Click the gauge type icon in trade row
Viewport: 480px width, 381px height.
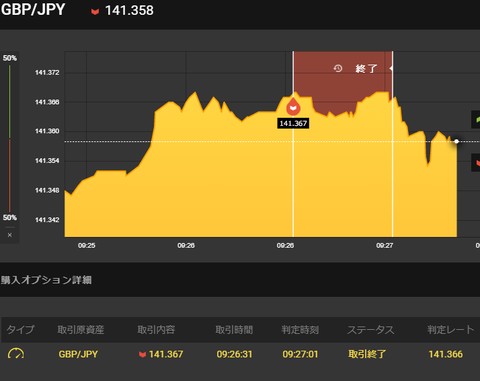pos(16,353)
